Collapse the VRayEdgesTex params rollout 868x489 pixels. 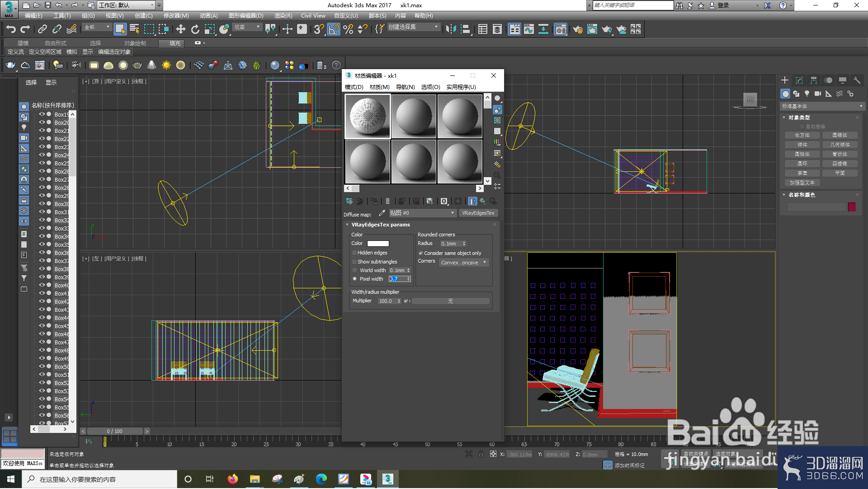(x=347, y=225)
